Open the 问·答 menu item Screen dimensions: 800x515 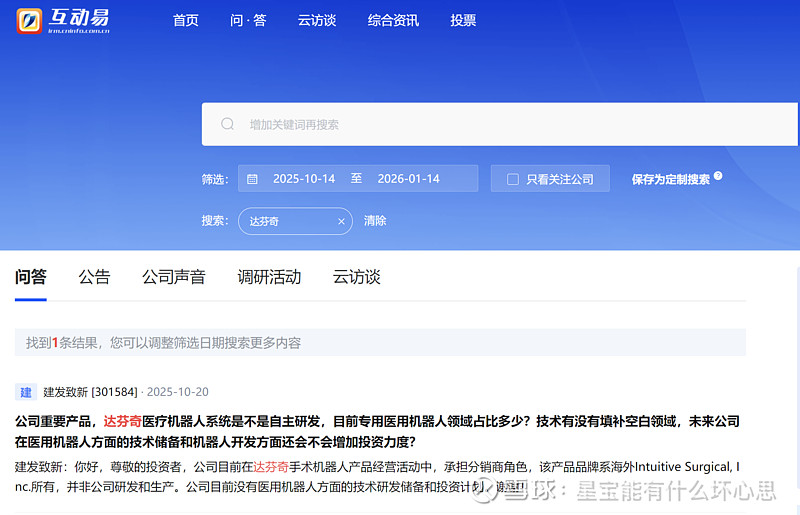pyautogui.click(x=248, y=20)
